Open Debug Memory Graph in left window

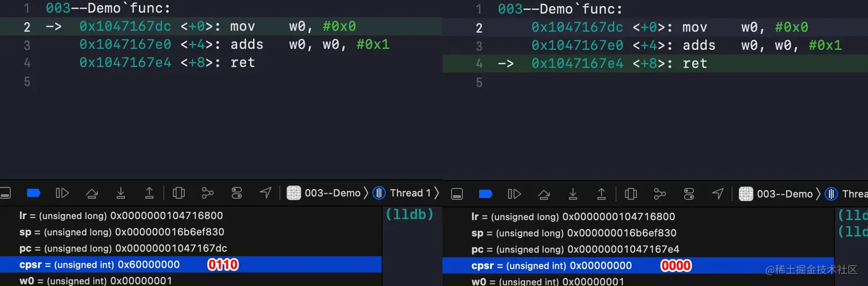[x=208, y=193]
